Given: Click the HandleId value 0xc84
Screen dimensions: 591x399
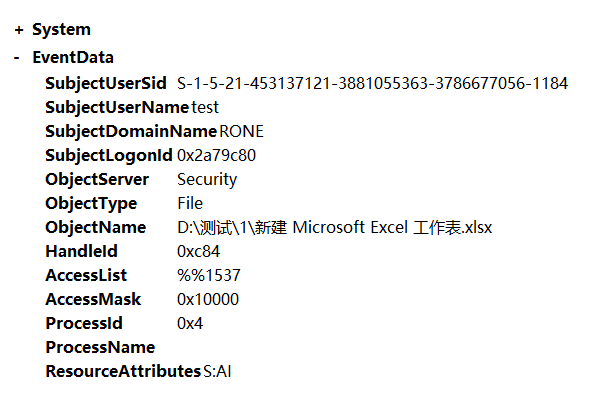Looking at the screenshot, I should (x=198, y=251).
